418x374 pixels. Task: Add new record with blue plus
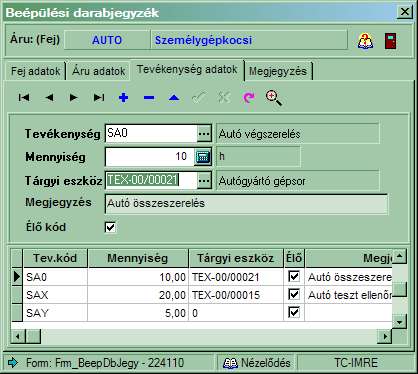coord(124,98)
